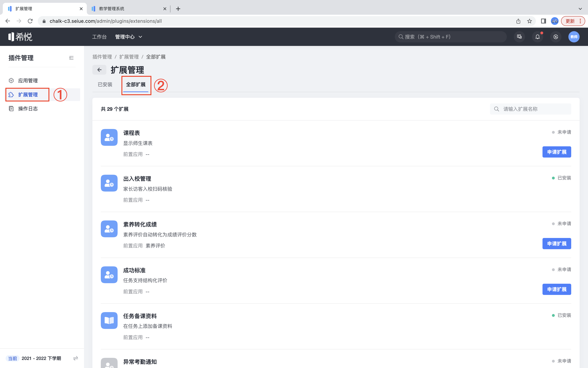Click the 异常考勤通知 extension title

tap(140, 362)
